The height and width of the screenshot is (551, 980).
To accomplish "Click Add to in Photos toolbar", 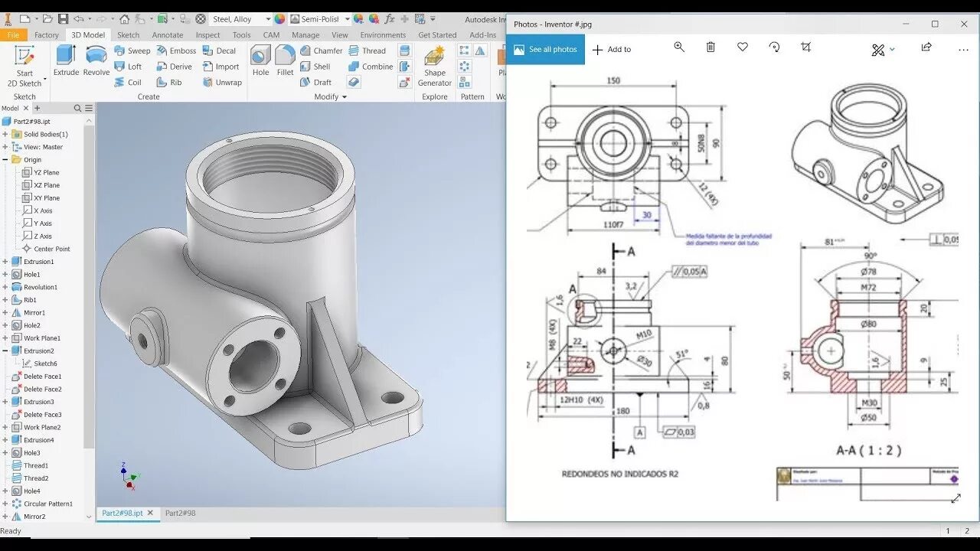I will coord(612,50).
